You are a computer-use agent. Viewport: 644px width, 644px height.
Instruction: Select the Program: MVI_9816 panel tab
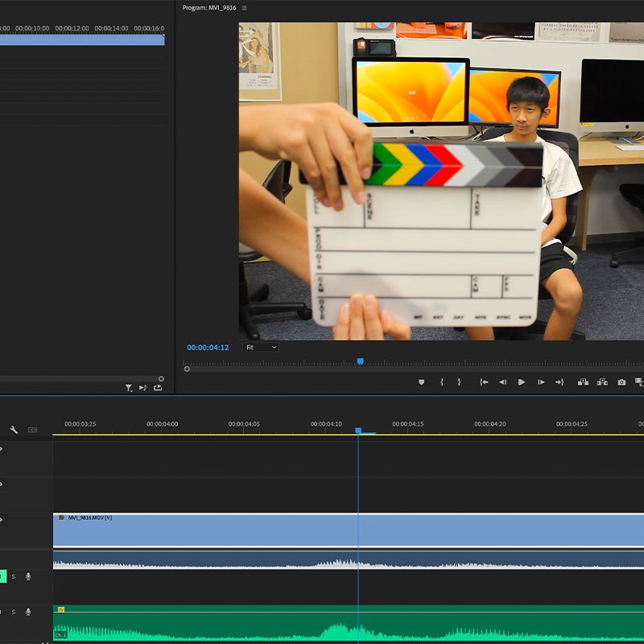tap(210, 8)
